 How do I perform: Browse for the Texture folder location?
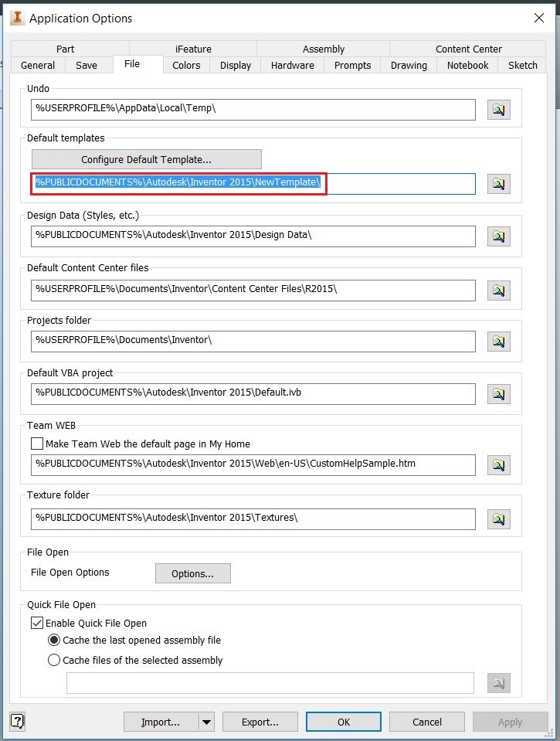coord(498,519)
